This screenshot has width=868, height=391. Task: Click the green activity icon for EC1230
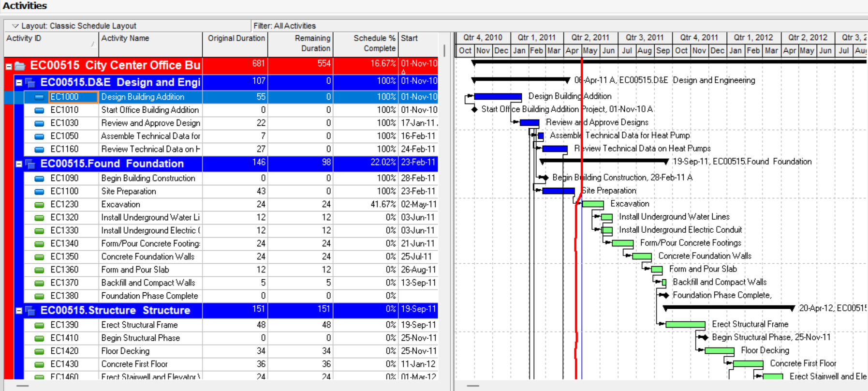40,205
